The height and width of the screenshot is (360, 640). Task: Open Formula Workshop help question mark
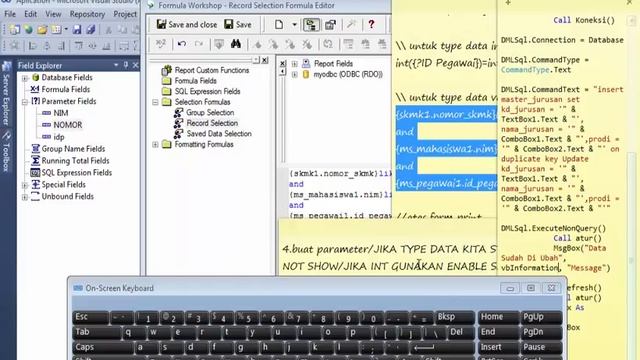(x=371, y=24)
